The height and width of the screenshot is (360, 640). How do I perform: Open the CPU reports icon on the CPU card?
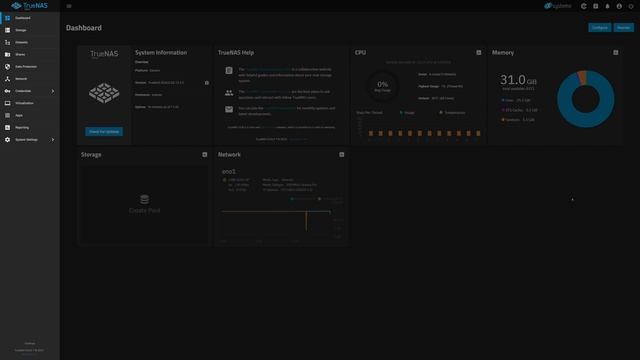478,53
